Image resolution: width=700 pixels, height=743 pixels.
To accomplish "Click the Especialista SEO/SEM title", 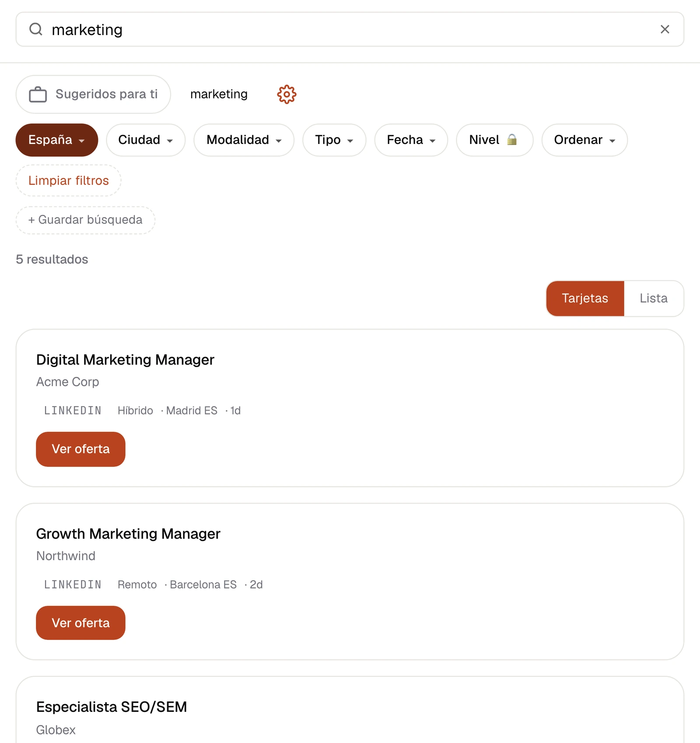I will click(x=112, y=707).
